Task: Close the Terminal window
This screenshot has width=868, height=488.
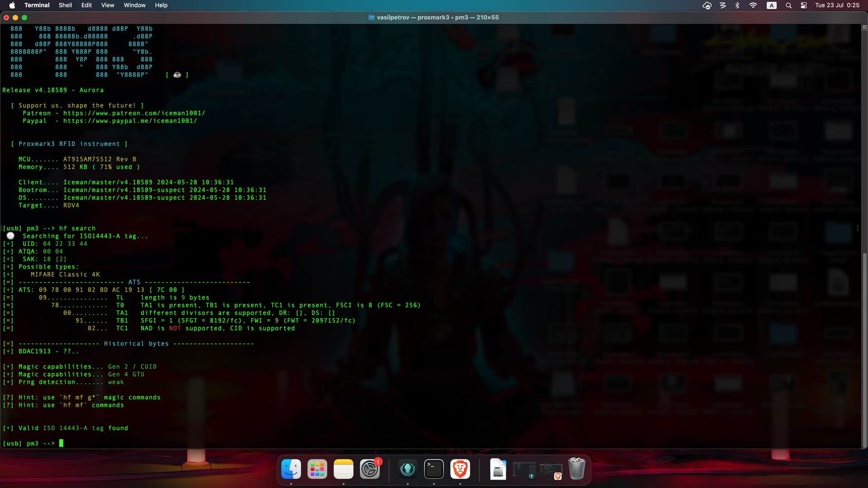Action: [x=6, y=18]
